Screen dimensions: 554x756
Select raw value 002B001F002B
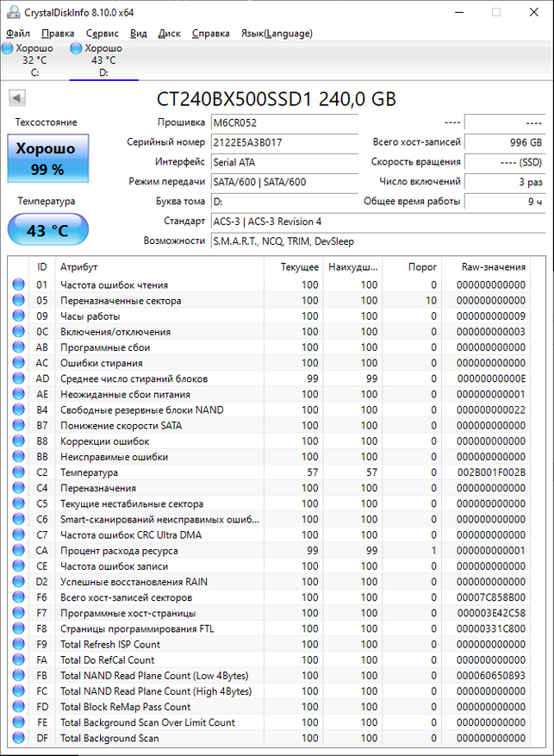491,472
